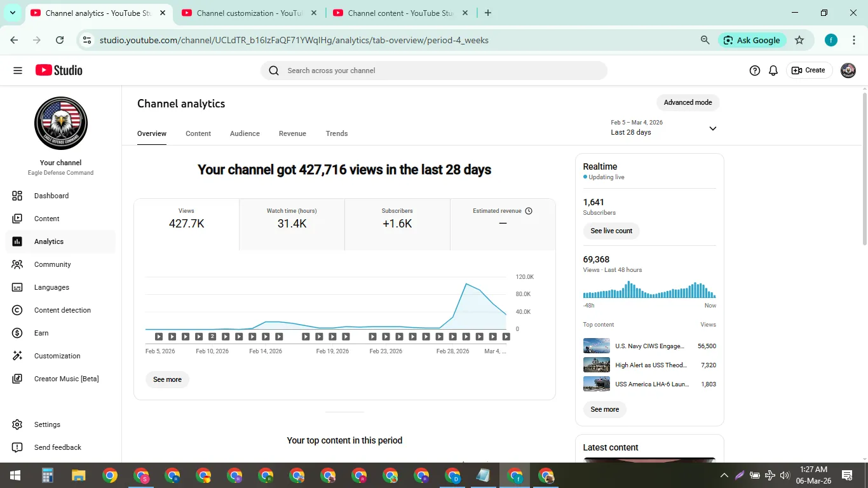Open the Settings gear in the sidebar

(17, 424)
